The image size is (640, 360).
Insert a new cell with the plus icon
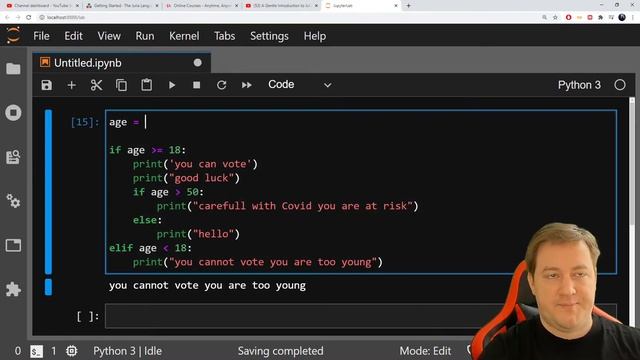pyautogui.click(x=71, y=85)
